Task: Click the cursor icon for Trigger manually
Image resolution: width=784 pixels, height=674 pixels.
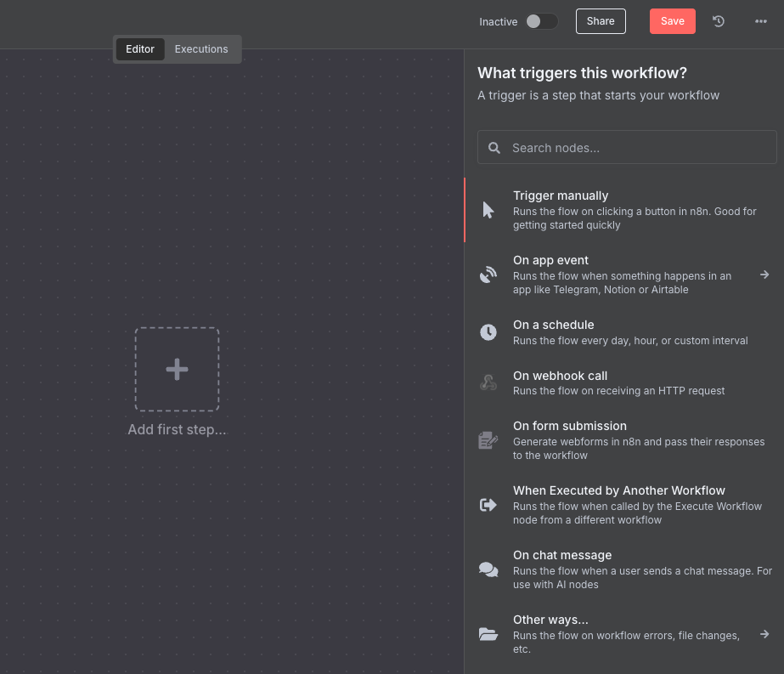Action: pos(488,210)
